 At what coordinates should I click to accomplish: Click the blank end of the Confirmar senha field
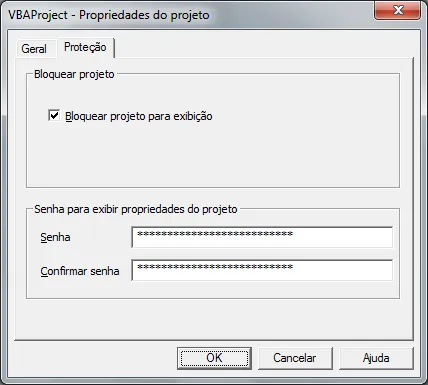click(343, 270)
